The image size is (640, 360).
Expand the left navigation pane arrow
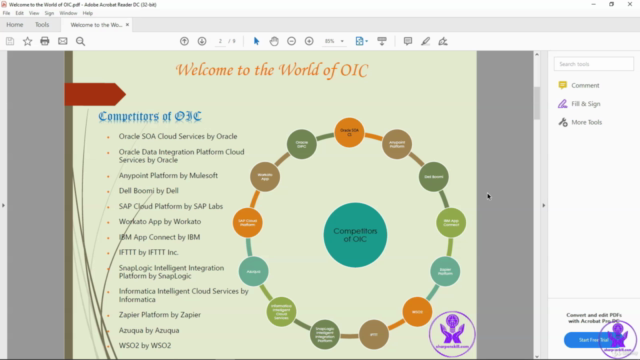tap(3, 205)
